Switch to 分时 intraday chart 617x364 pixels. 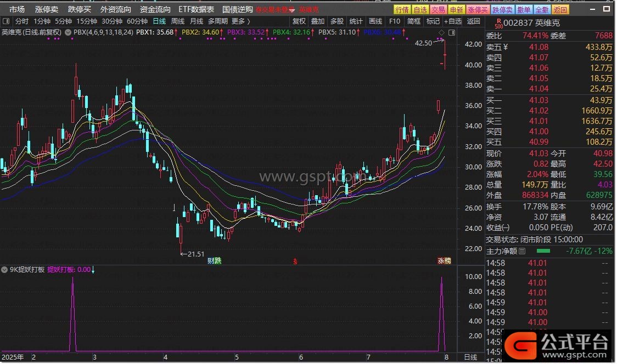(21, 21)
